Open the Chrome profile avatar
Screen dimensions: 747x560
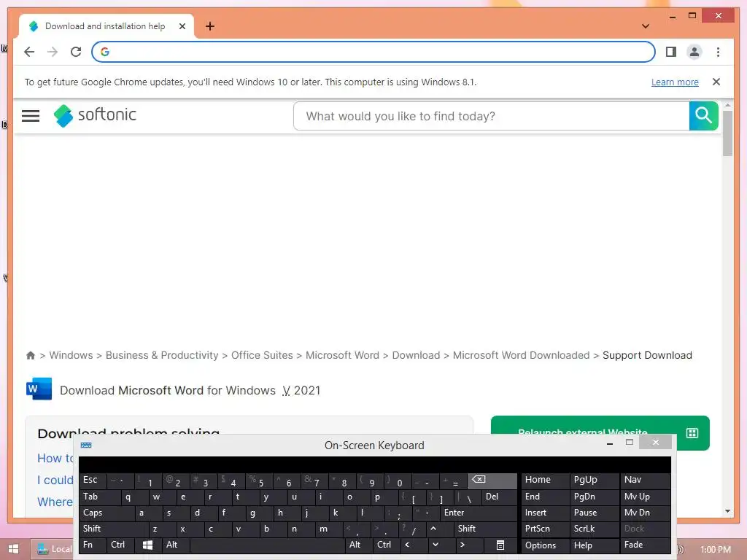click(x=694, y=52)
